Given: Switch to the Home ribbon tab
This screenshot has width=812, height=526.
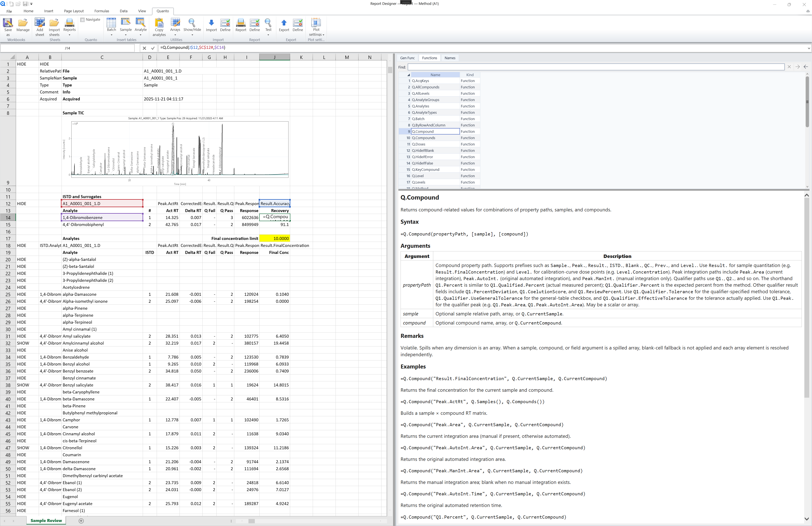Looking at the screenshot, I should 28,11.
